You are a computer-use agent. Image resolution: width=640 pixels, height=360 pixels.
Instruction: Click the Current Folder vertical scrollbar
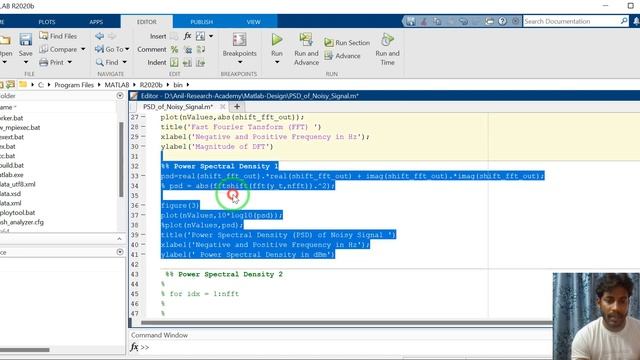click(x=121, y=159)
